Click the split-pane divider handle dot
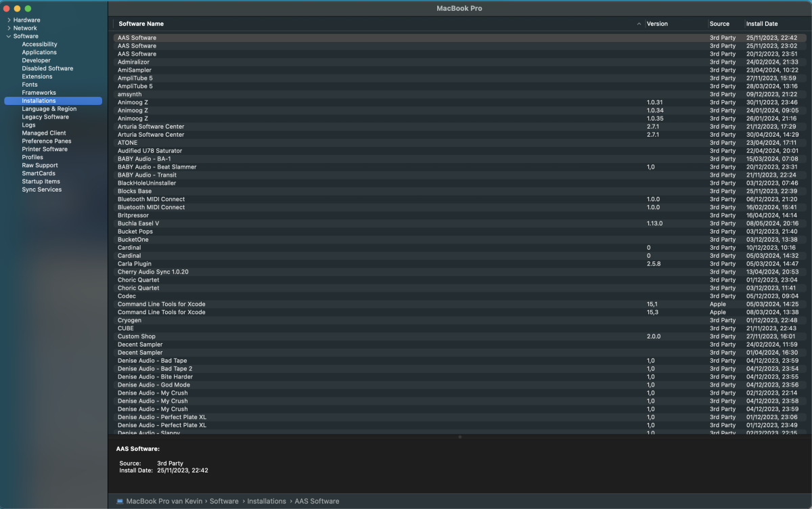Image resolution: width=812 pixels, height=509 pixels. click(460, 437)
